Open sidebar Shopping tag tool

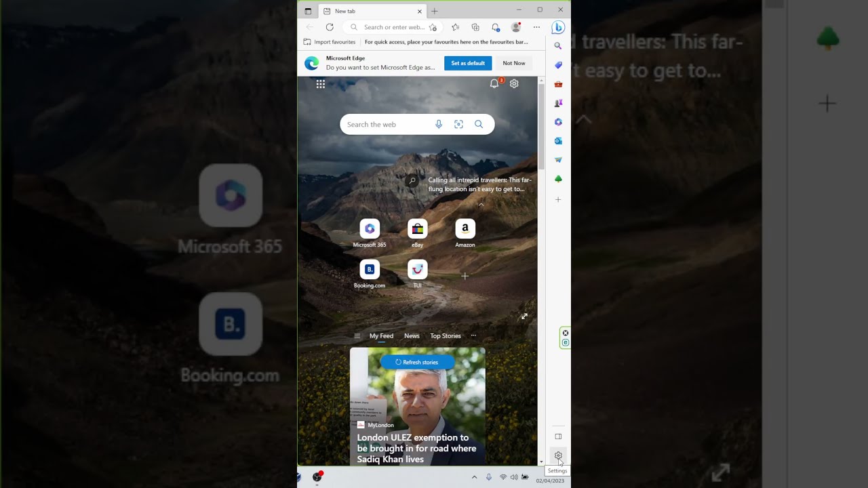click(558, 65)
